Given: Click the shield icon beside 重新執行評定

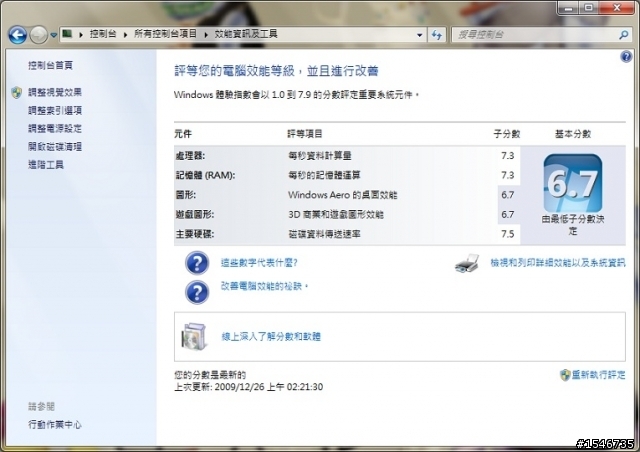Looking at the screenshot, I should [x=565, y=375].
